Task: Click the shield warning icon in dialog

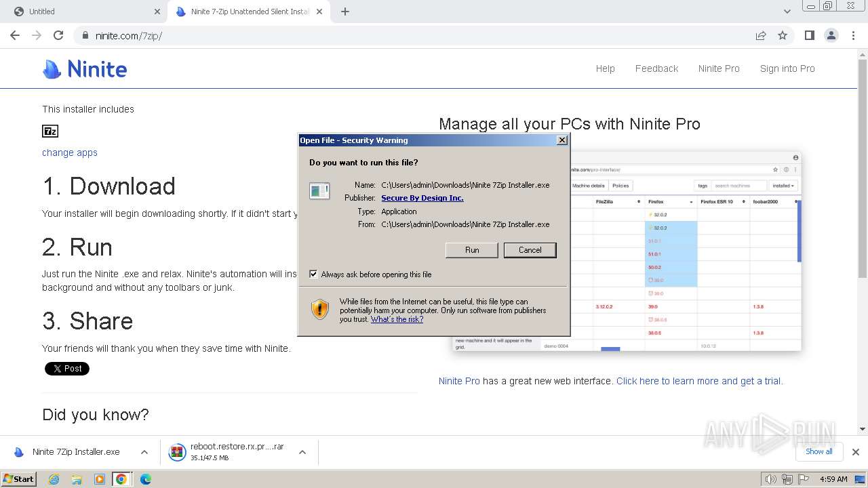Action: 320,310
